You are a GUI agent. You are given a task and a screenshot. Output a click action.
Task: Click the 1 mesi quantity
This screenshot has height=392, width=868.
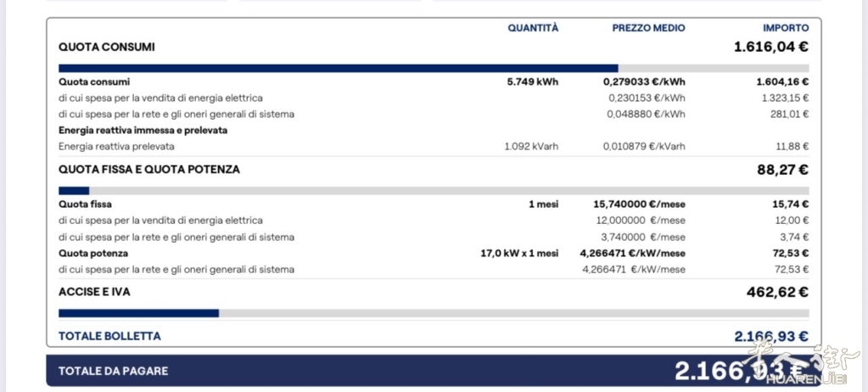tap(544, 204)
